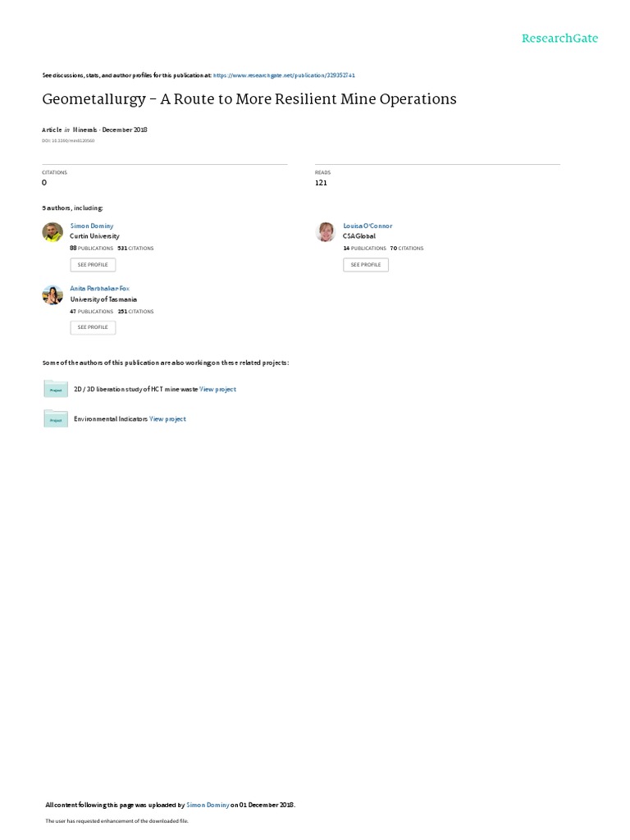The width and height of the screenshot is (630, 840).
Task: Click project folder icon for HCT mine waste
Action: pos(56,389)
